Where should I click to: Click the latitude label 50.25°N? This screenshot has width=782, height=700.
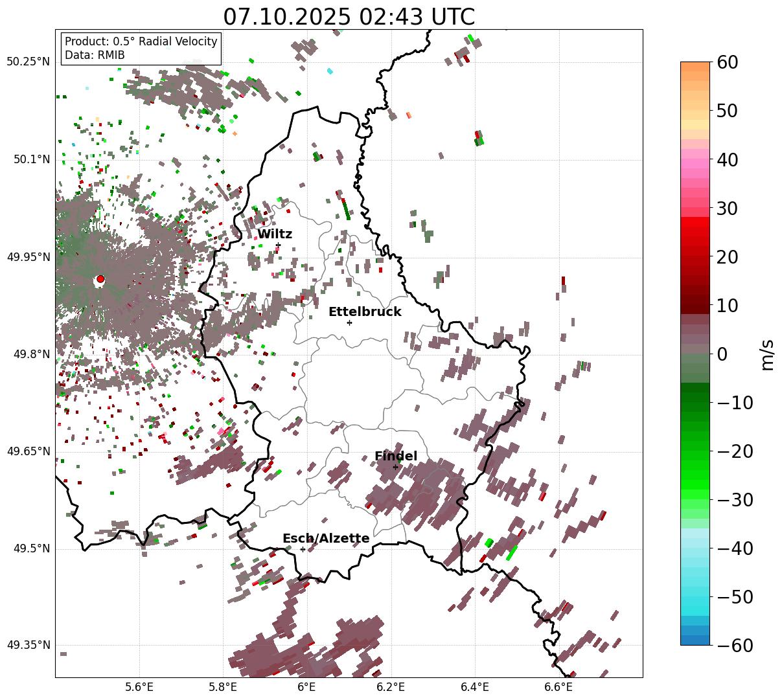tap(28, 62)
